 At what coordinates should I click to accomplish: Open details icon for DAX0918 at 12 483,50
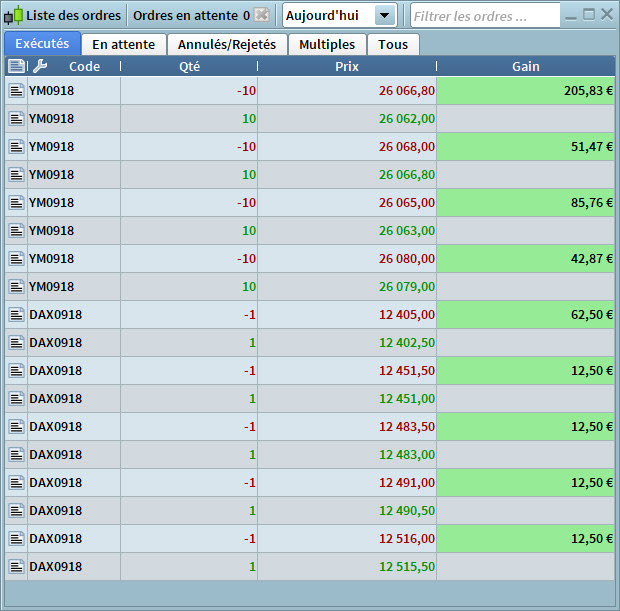[x=16, y=427]
